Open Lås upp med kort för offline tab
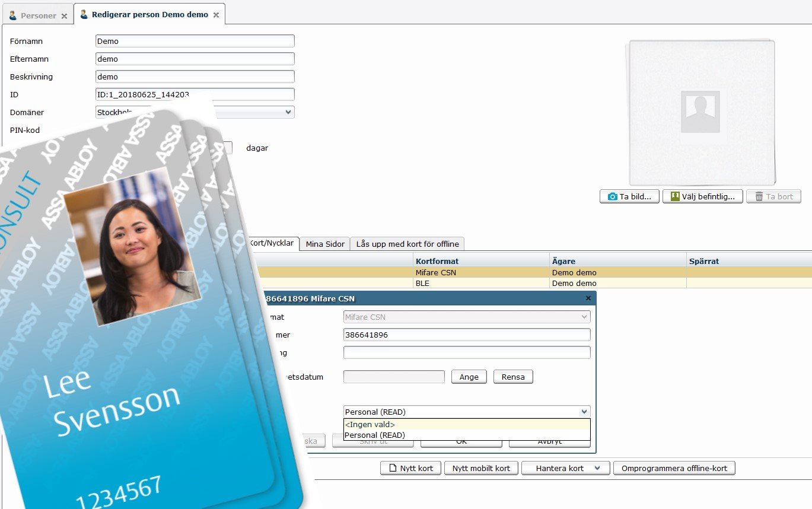 pyautogui.click(x=407, y=244)
